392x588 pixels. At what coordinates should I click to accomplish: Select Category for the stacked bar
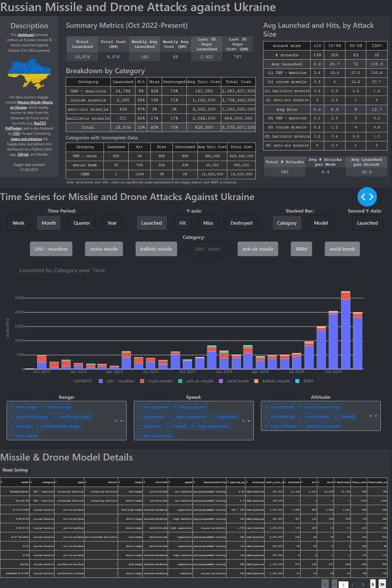pos(287,223)
